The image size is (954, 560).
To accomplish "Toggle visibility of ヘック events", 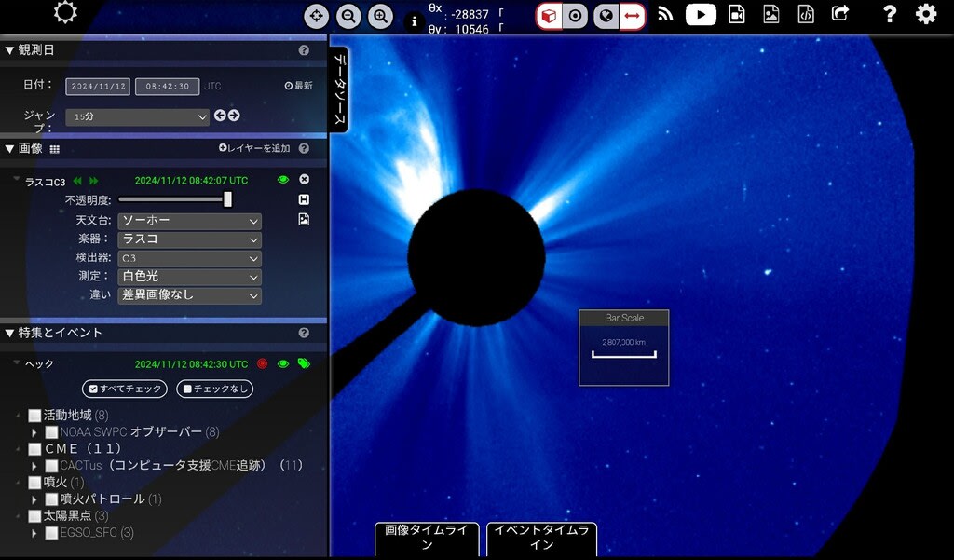I will click(283, 364).
